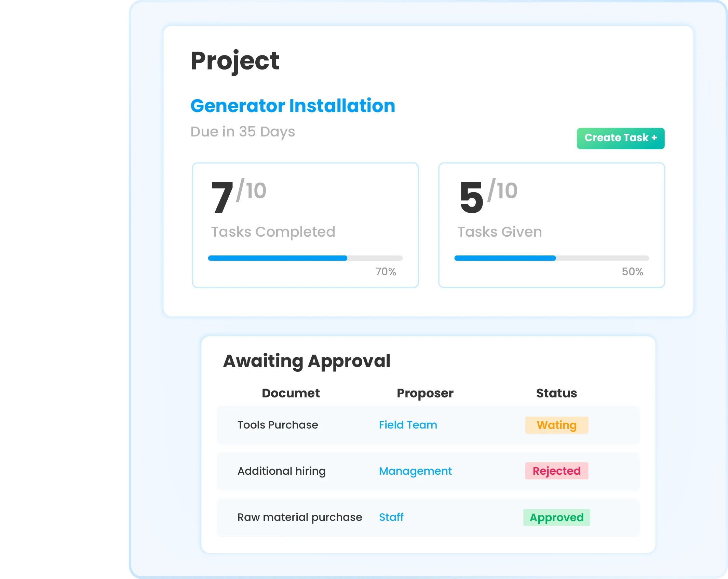Click the Tasks Completed progress bar

coord(305,258)
